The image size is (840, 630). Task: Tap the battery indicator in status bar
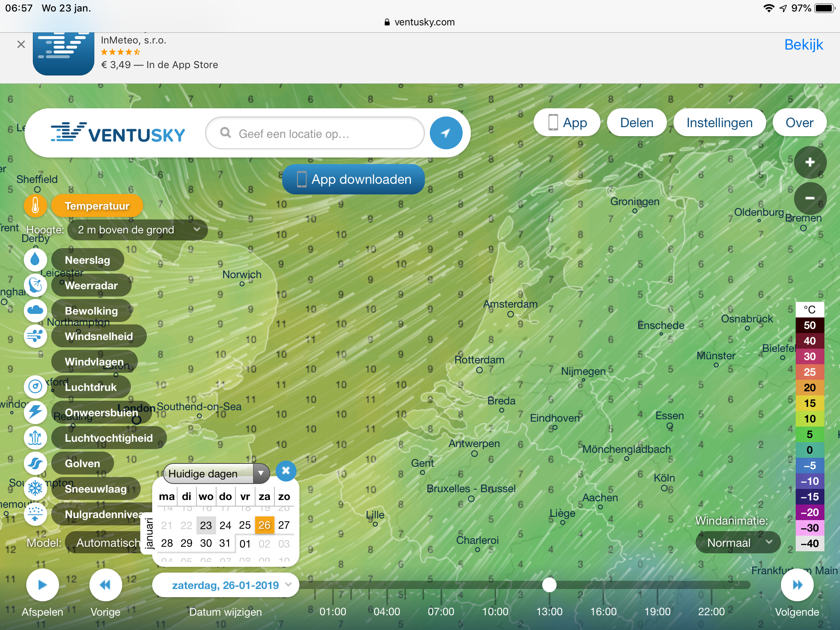point(824,8)
